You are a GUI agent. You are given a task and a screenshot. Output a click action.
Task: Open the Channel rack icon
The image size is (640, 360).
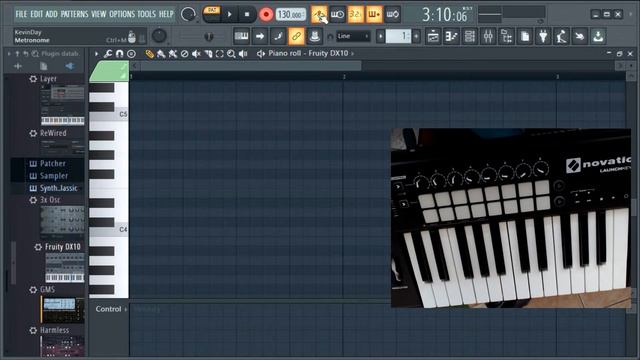click(x=469, y=36)
